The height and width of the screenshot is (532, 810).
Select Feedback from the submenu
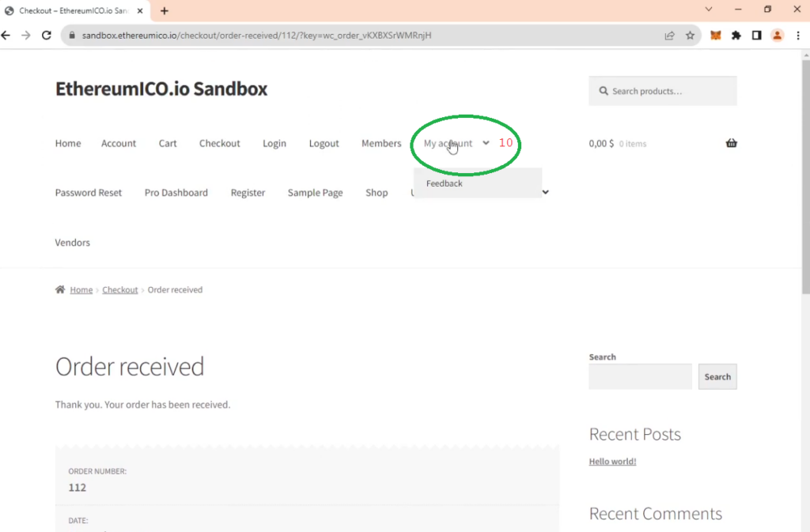445,183
